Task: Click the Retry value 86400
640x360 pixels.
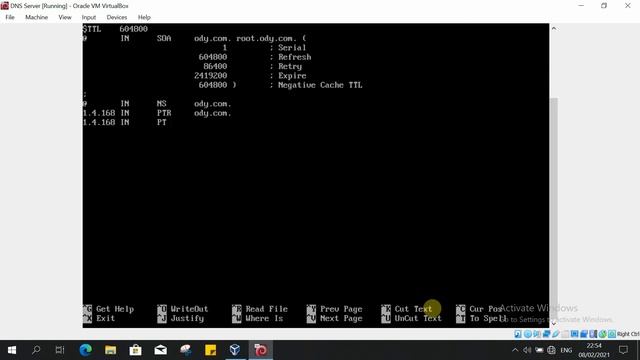Action: [x=215, y=67]
